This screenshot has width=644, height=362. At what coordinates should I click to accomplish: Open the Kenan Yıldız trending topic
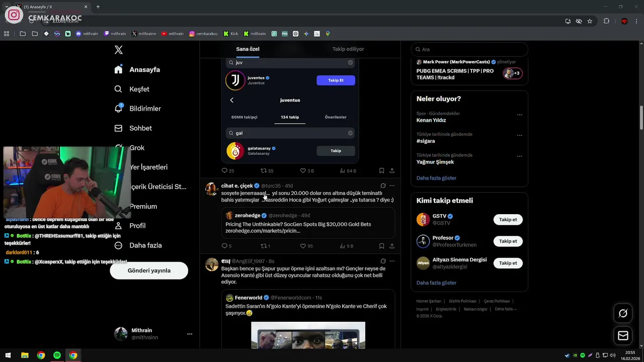[431, 120]
